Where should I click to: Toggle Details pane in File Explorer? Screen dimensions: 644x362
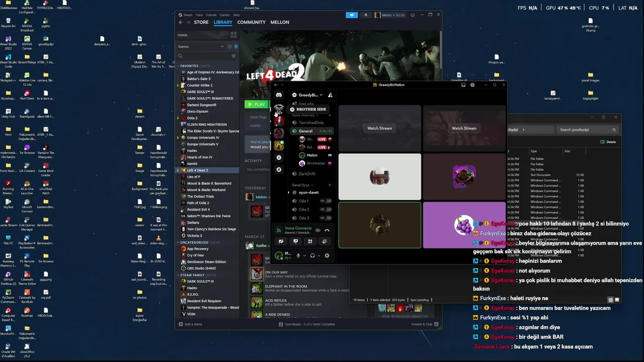(608, 142)
